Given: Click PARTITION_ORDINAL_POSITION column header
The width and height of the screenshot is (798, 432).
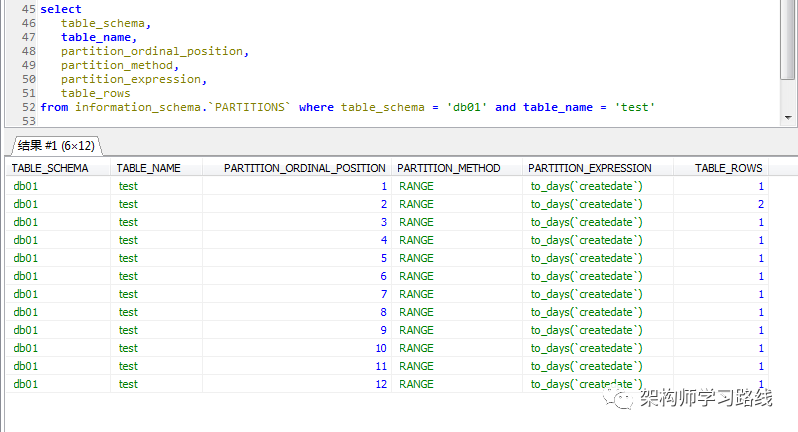Looking at the screenshot, I should click(x=297, y=168).
